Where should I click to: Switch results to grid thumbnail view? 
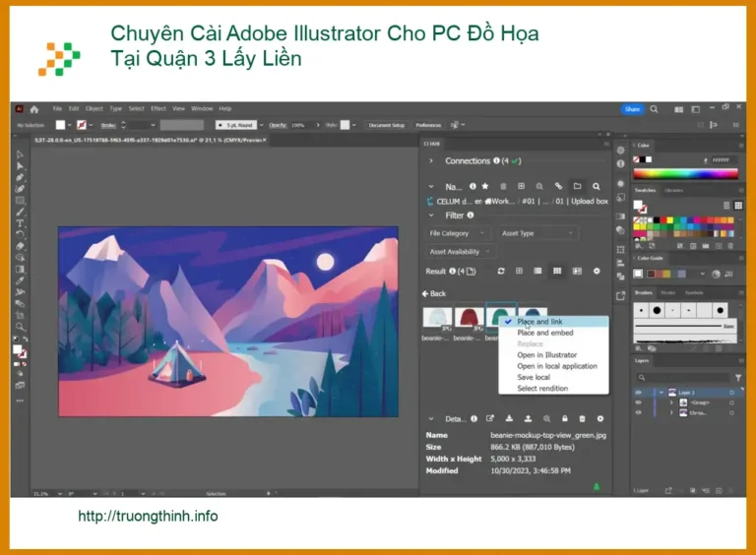coord(557,272)
